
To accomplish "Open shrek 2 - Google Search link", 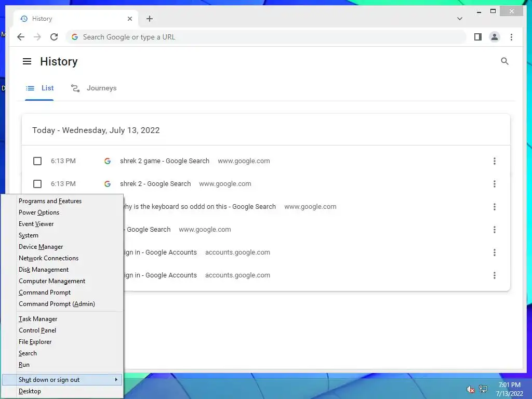I will [155, 183].
